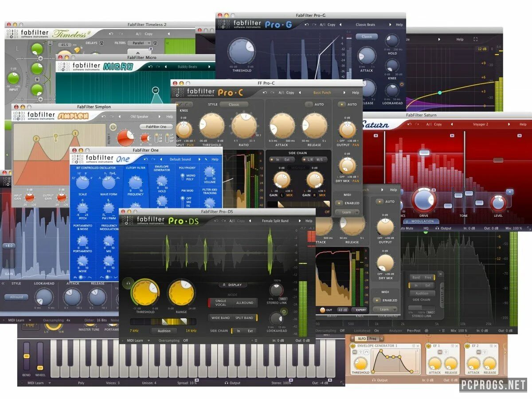
Task: Click Learn button under Pro-C MIDI
Action: coord(346,212)
